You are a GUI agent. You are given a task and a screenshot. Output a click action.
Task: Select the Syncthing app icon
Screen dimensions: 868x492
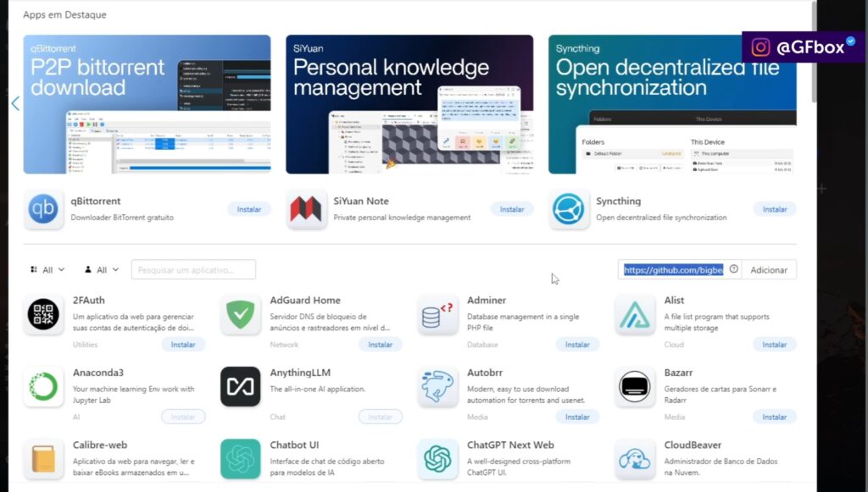570,209
